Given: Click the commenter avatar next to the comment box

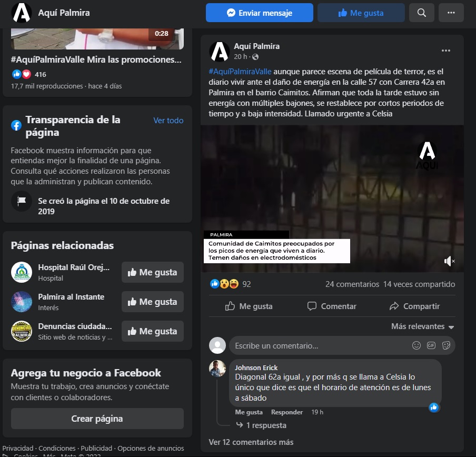Looking at the screenshot, I should click(x=217, y=345).
